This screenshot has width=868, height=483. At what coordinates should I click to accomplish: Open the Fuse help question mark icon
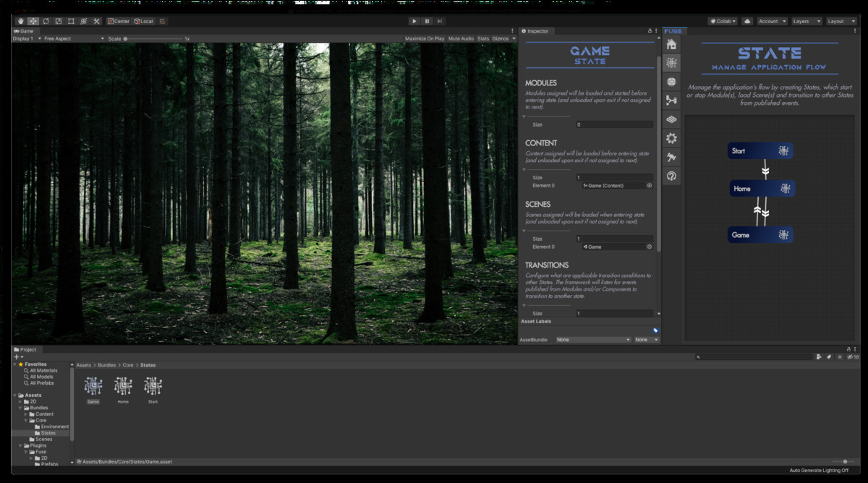pyautogui.click(x=671, y=176)
